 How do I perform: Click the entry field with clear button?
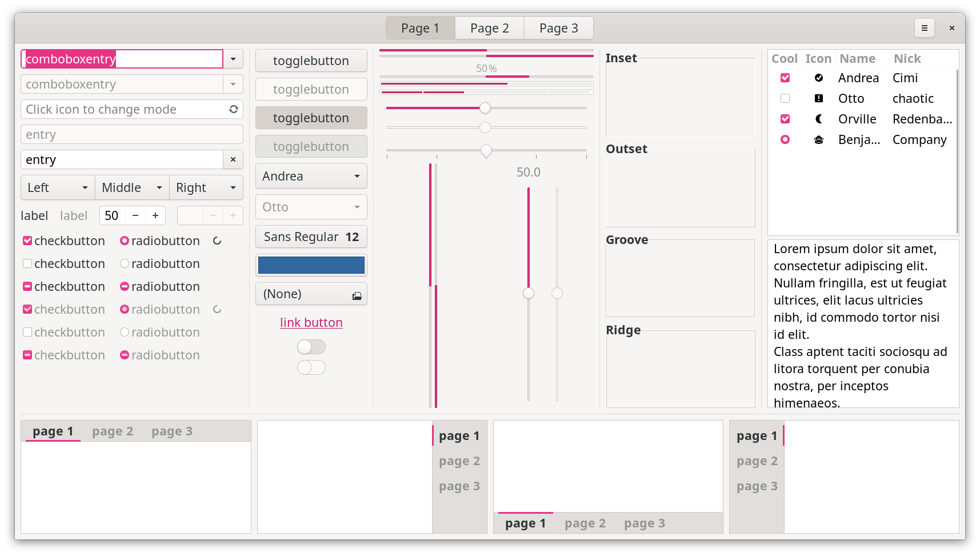tap(122, 159)
